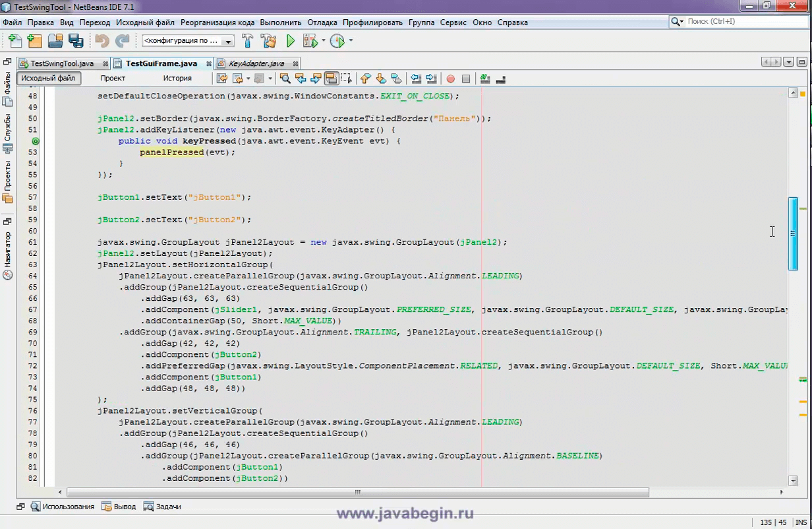This screenshot has height=529, width=812.
Task: Toggle Highlight Search button
Action: coord(331,78)
